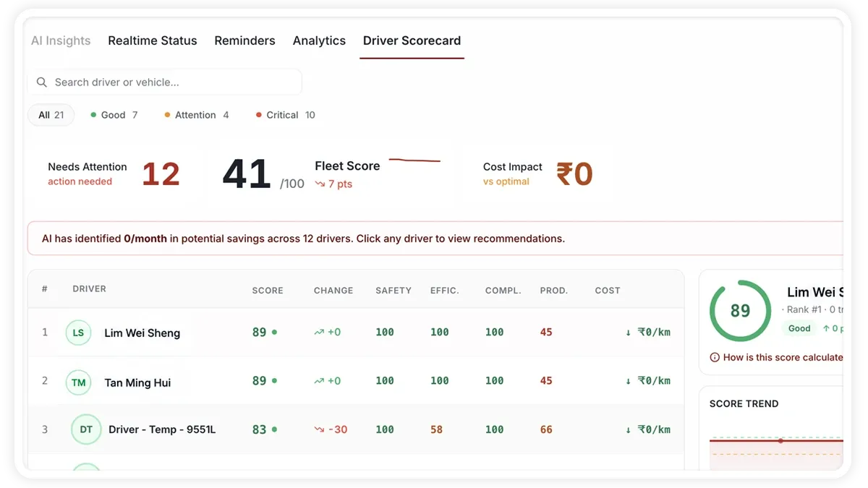The height and width of the screenshot is (488, 868).
Task: Filter drivers by Good status
Action: click(x=114, y=115)
